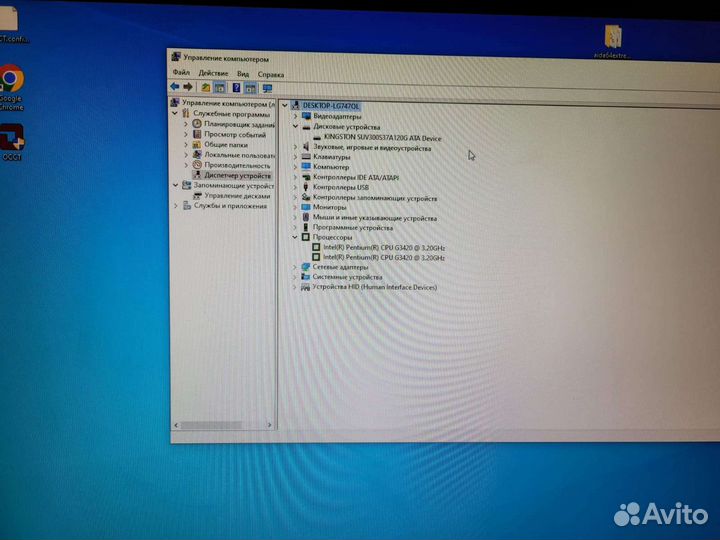Expand the Контроллеры IDE ATA/ATAPI category
This screenshot has height=540, width=720.
click(295, 177)
